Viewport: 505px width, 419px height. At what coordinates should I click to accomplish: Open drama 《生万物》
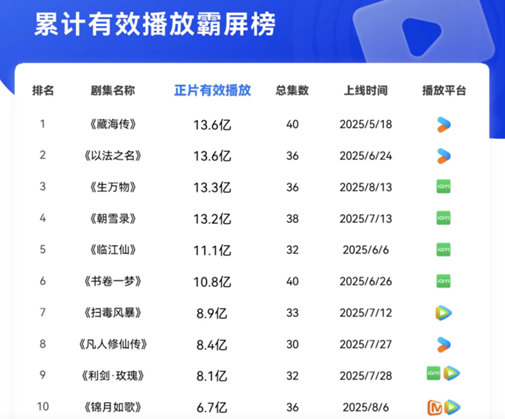[x=113, y=187]
